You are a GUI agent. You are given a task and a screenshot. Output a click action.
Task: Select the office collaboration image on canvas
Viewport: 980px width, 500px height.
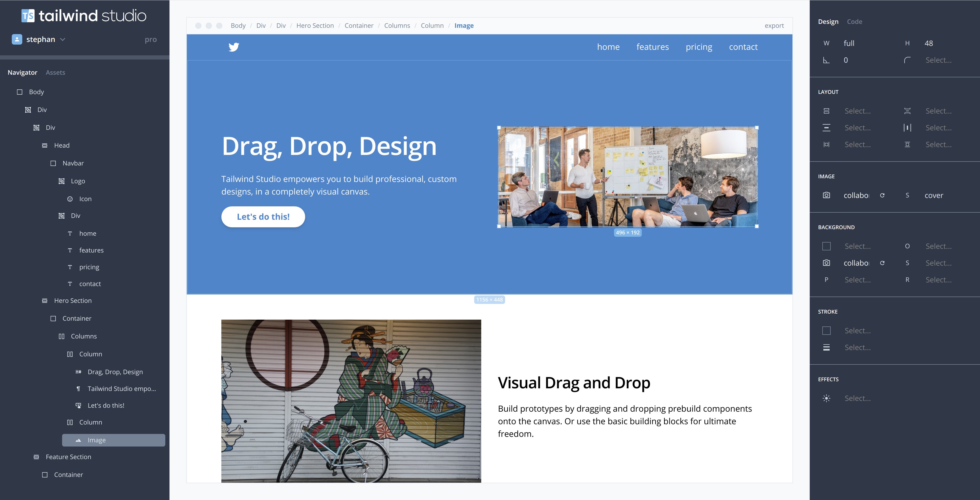click(x=628, y=177)
